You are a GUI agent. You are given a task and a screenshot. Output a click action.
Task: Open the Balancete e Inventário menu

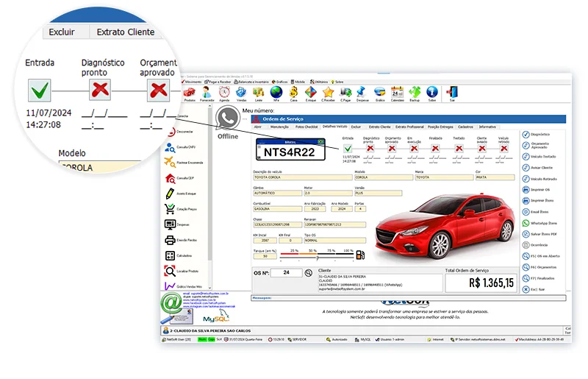tap(251, 82)
